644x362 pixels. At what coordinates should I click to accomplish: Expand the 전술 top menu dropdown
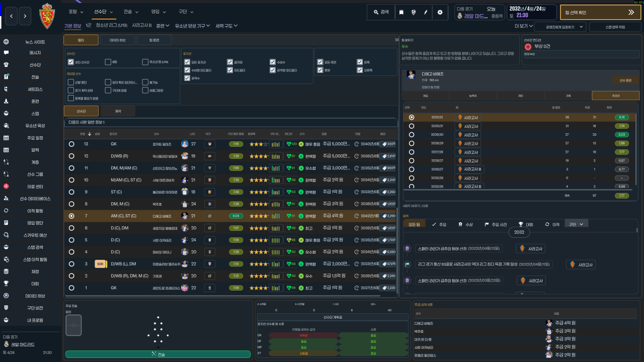coord(132,11)
